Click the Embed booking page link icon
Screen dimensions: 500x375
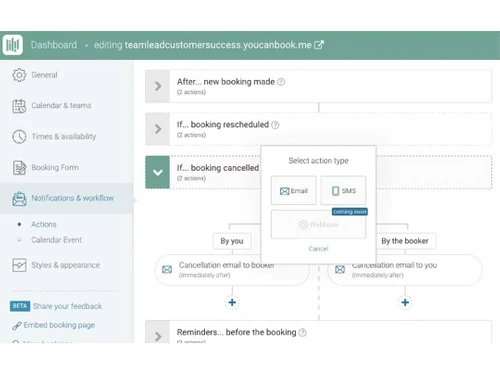click(x=17, y=325)
